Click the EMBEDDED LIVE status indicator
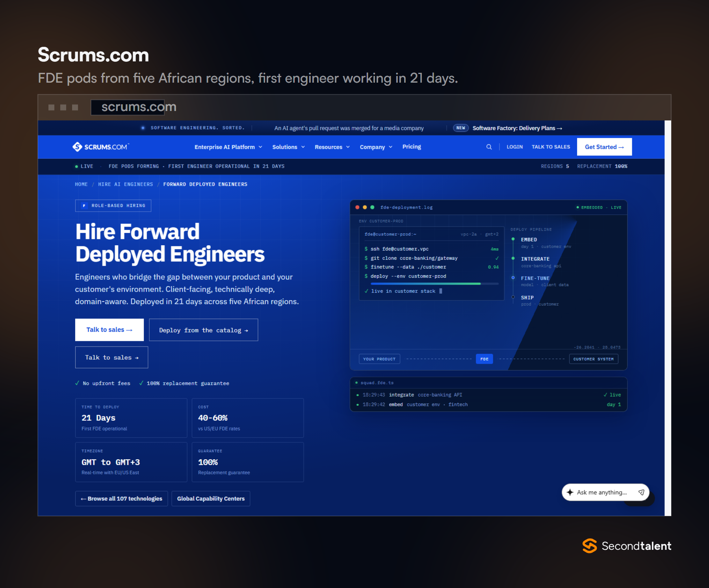Screen dimensions: 709x588 click(599, 207)
